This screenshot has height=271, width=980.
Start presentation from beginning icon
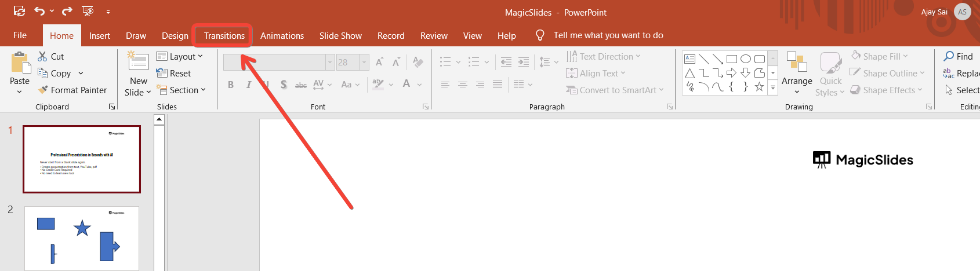click(x=88, y=11)
